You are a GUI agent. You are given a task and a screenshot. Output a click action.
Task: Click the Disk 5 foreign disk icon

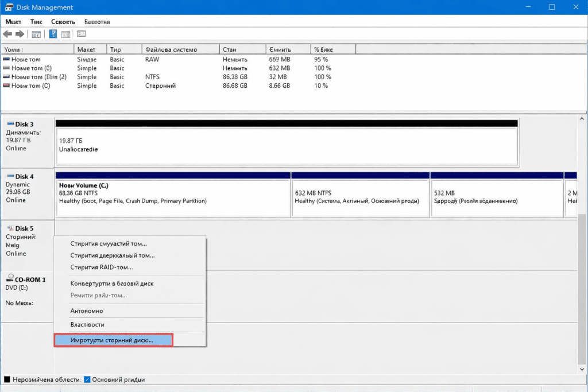coord(9,228)
